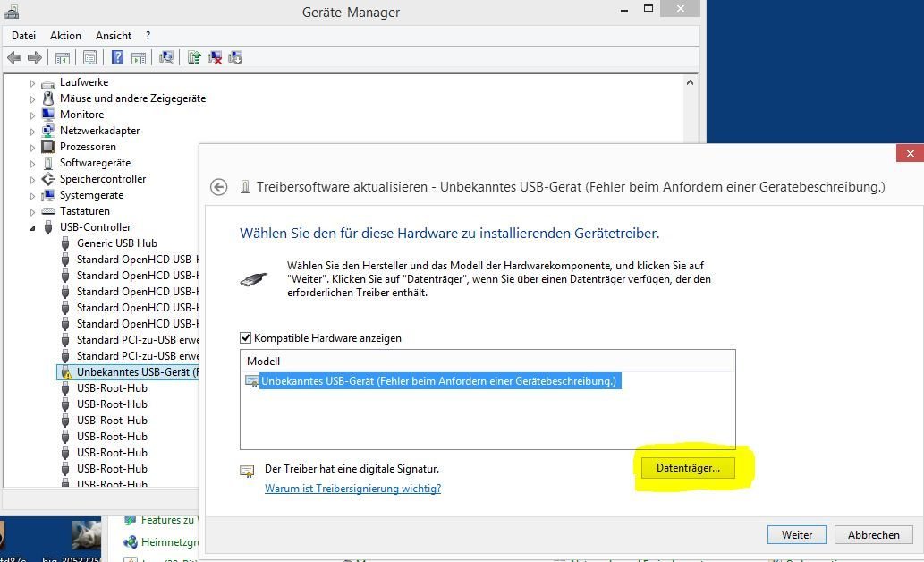Click update driver software toolbar icon
924x562 pixels.
(x=194, y=58)
